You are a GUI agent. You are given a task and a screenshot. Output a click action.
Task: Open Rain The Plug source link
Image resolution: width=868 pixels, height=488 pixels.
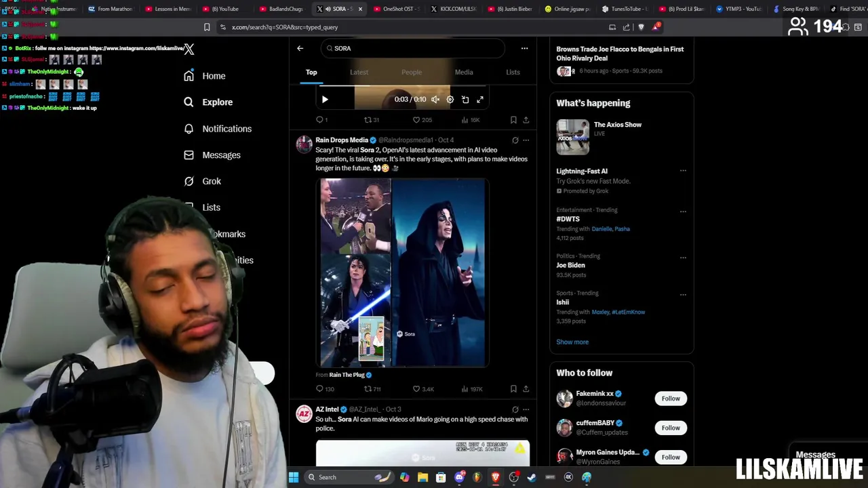(x=347, y=375)
